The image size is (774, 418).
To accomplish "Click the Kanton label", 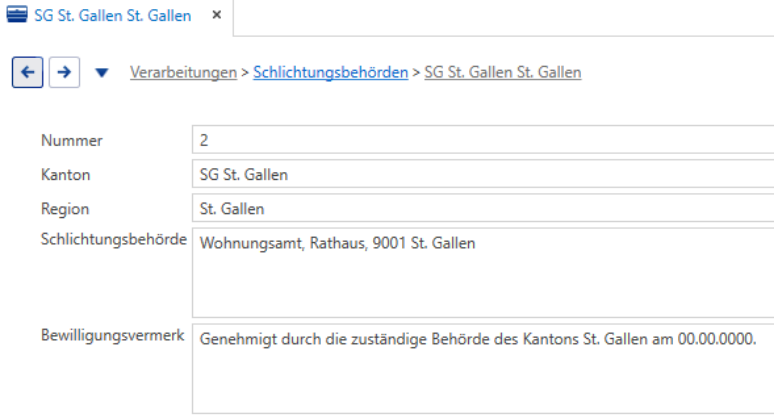I will click(x=65, y=175).
